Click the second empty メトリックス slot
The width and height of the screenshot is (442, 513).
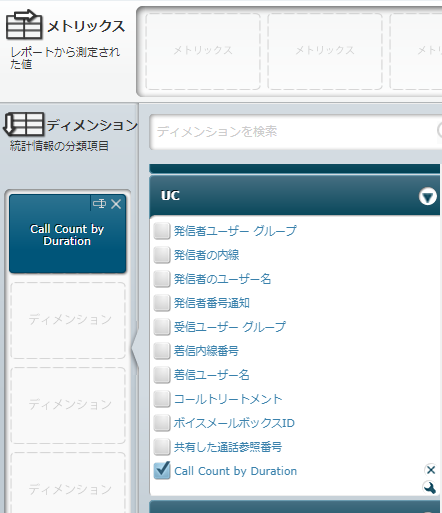click(325, 51)
